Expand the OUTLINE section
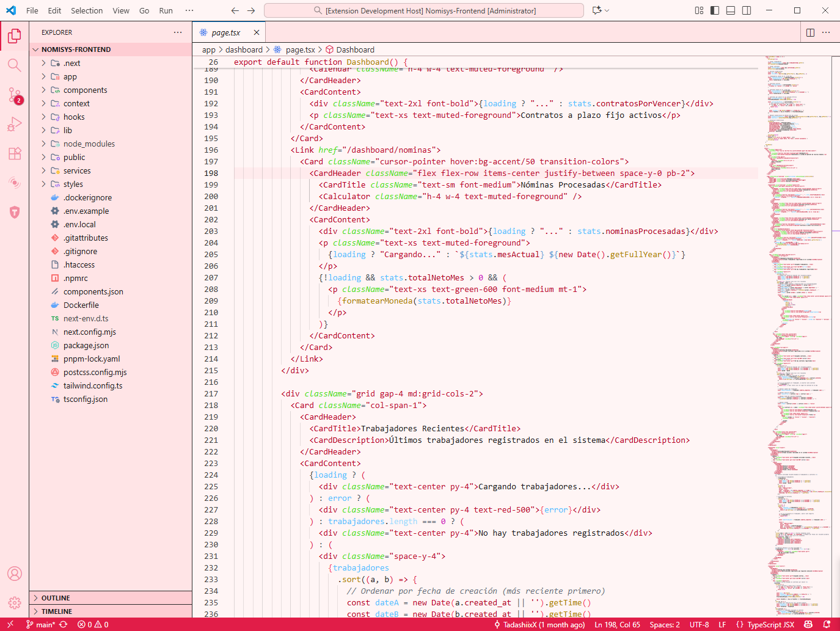This screenshot has height=631, width=840. point(110,598)
